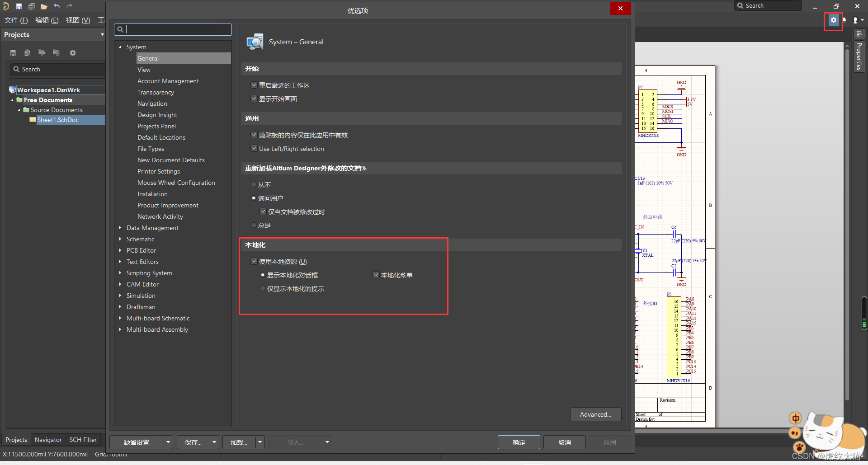Viewport: 868px width, 465px height.
Task: Open the 编辑 (E) menu
Action: [x=47, y=20]
